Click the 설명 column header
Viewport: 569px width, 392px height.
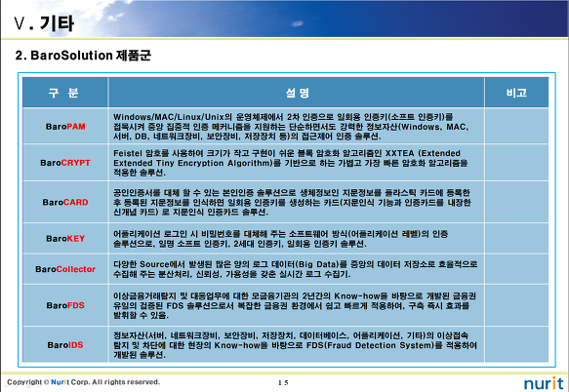pos(298,93)
